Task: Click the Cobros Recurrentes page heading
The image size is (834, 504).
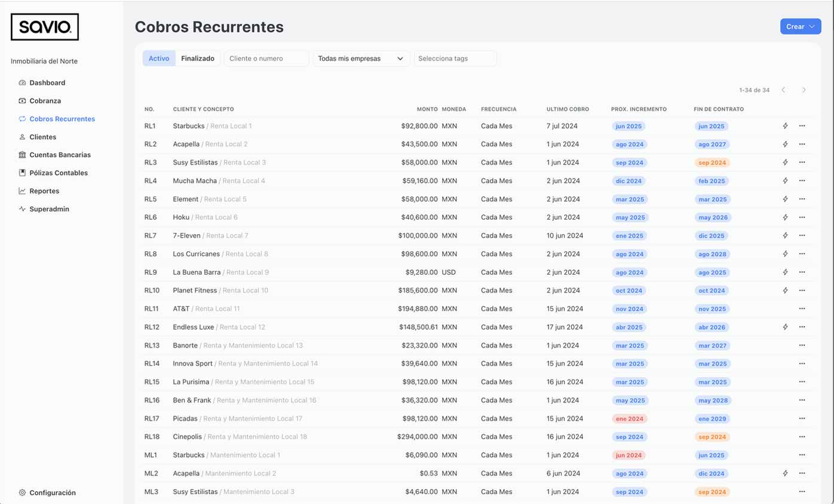Action: [209, 27]
